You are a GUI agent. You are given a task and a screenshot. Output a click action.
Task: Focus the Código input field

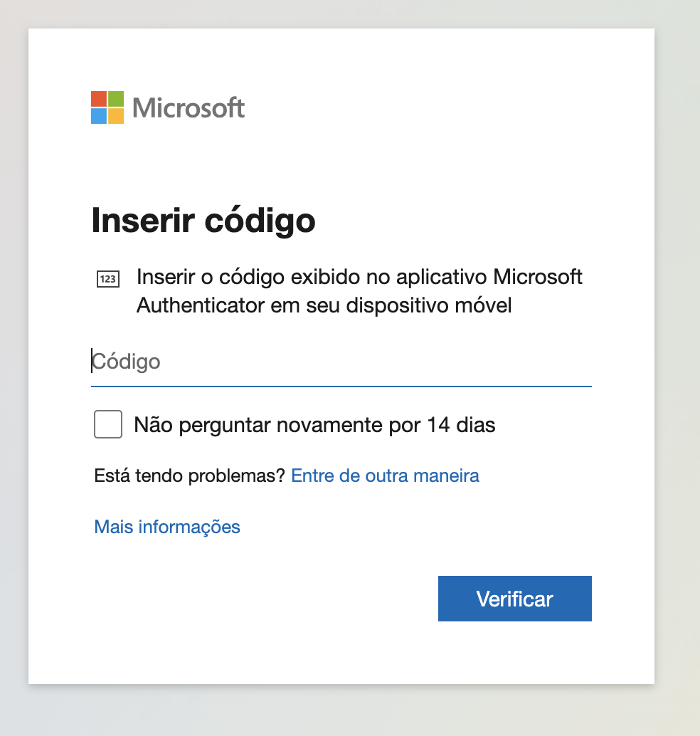coord(341,362)
